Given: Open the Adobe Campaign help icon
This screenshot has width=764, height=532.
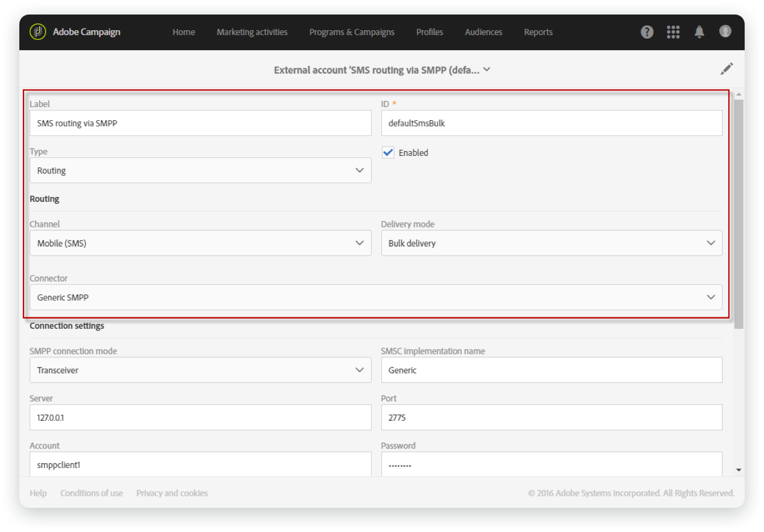Looking at the screenshot, I should pyautogui.click(x=647, y=32).
